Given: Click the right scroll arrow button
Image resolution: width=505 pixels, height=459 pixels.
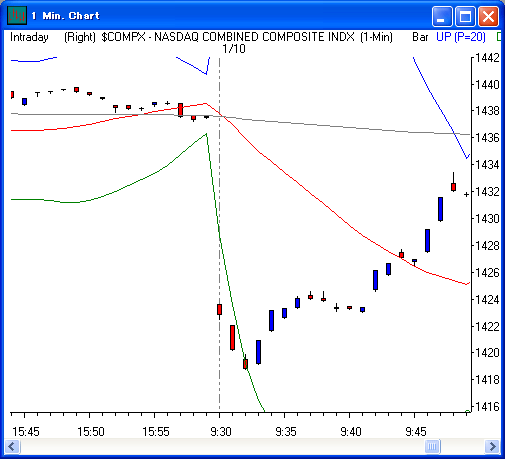Looking at the screenshot, I should (x=492, y=446).
